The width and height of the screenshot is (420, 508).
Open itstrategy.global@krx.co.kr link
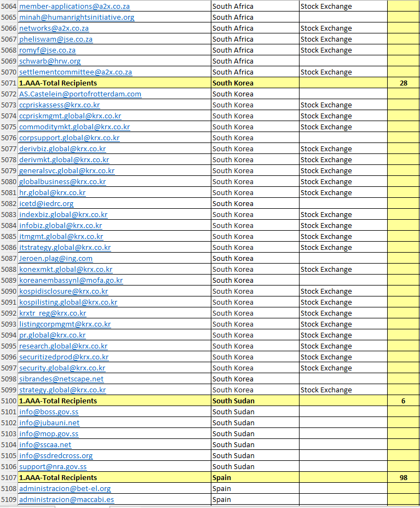[65, 248]
